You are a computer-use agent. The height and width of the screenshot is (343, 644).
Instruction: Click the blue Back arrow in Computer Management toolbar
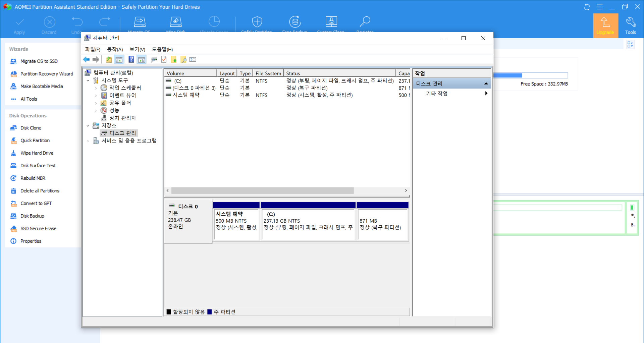click(86, 59)
